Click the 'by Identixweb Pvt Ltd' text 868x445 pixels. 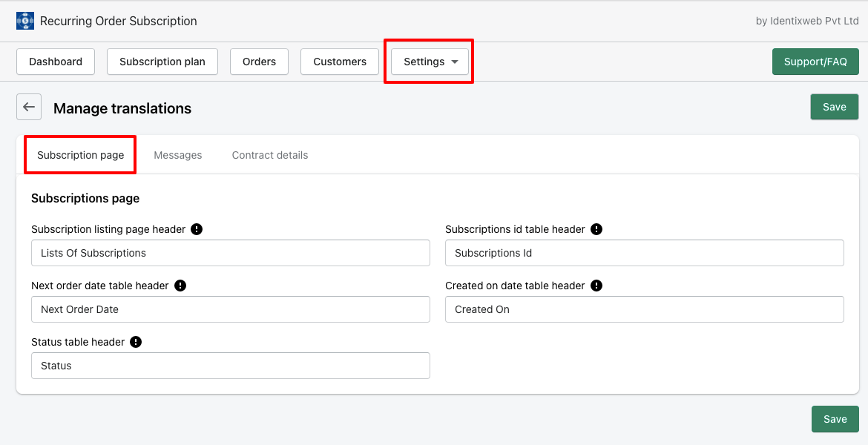807,21
